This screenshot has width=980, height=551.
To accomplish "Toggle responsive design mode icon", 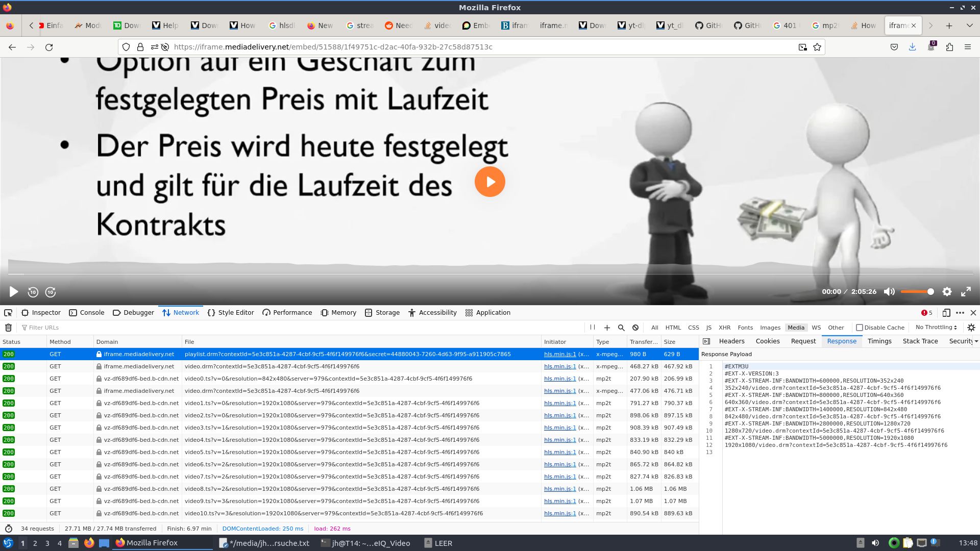I will tap(946, 313).
